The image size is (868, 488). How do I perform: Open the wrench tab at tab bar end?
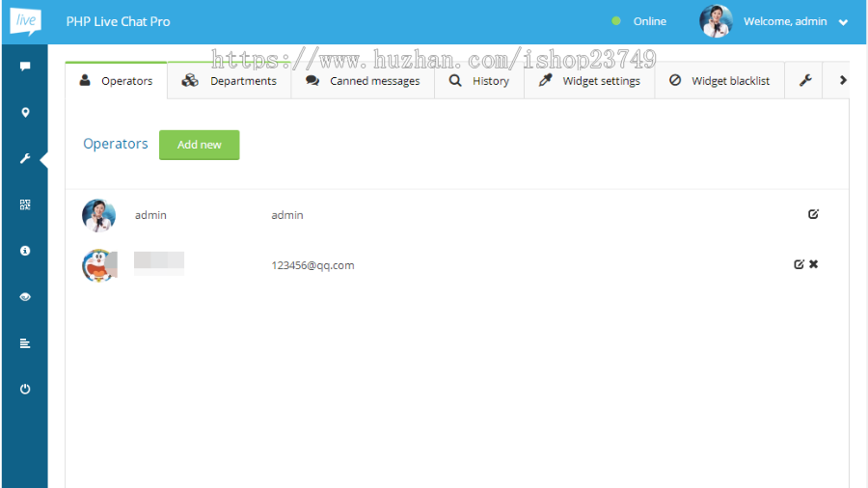tap(805, 81)
